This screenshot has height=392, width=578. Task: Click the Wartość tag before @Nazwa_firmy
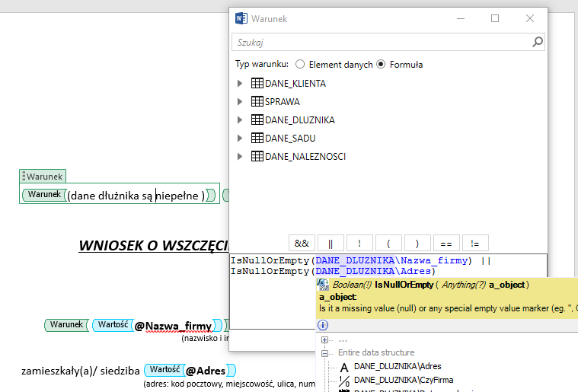(113, 325)
